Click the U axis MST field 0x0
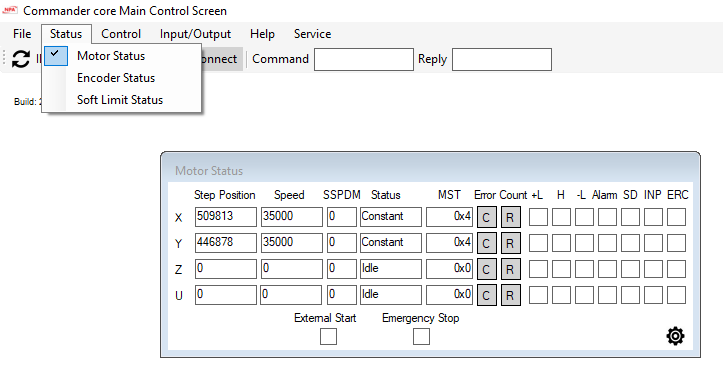The image size is (723, 383). 449,295
